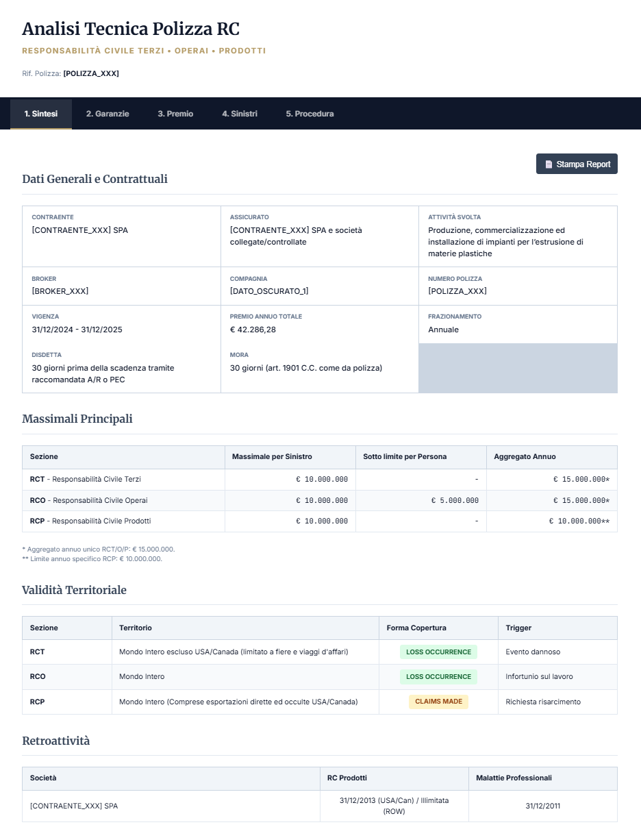Click the empty gray cell beside Frazionamento
The width and height of the screenshot is (641, 840).
(x=518, y=368)
